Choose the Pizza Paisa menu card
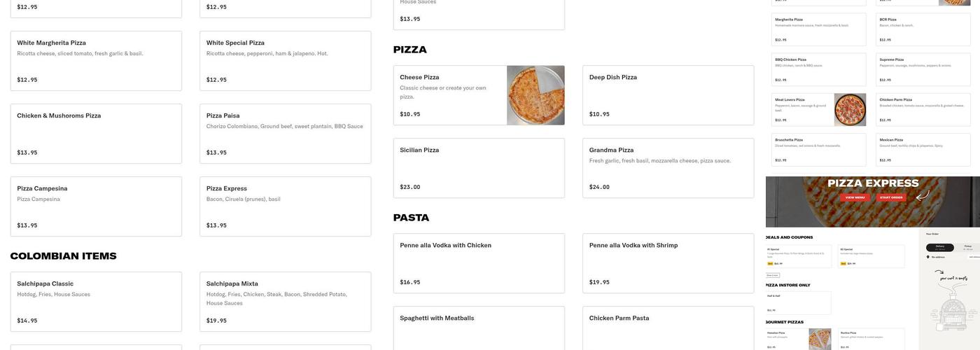Image resolution: width=980 pixels, height=350 pixels. [x=285, y=134]
